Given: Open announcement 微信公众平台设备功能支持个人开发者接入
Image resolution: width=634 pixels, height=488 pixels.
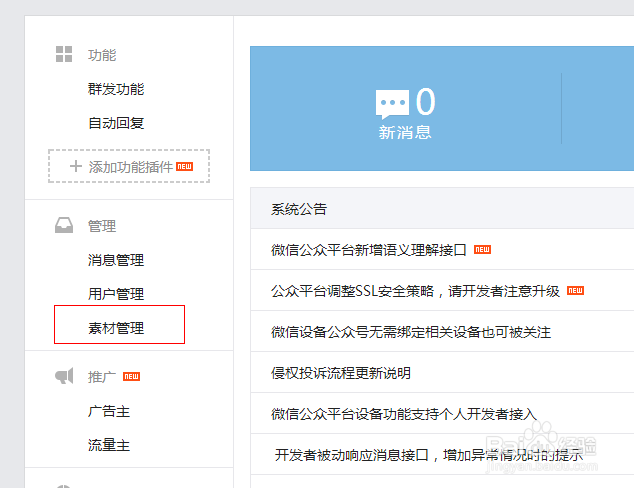Looking at the screenshot, I should coord(404,414).
